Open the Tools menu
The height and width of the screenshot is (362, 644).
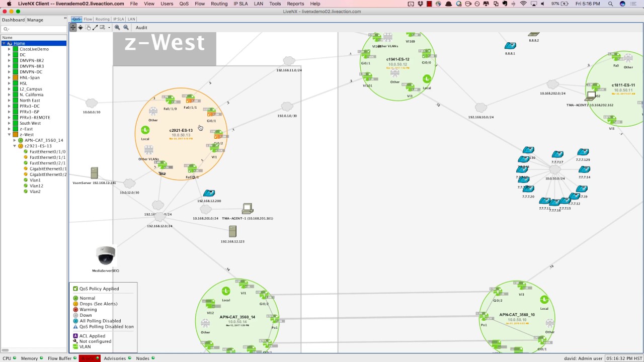click(275, 4)
